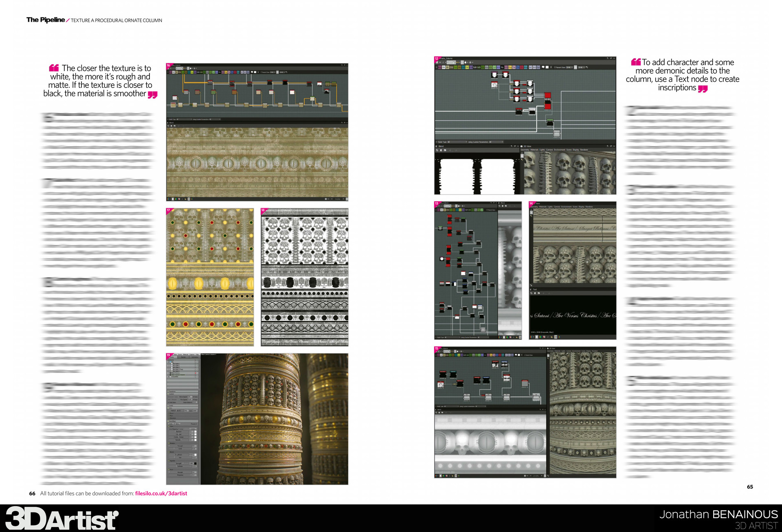The height and width of the screenshot is (532, 782).
Task: Click the Blend panel title in figure 12
Action: pyautogui.click(x=441, y=146)
